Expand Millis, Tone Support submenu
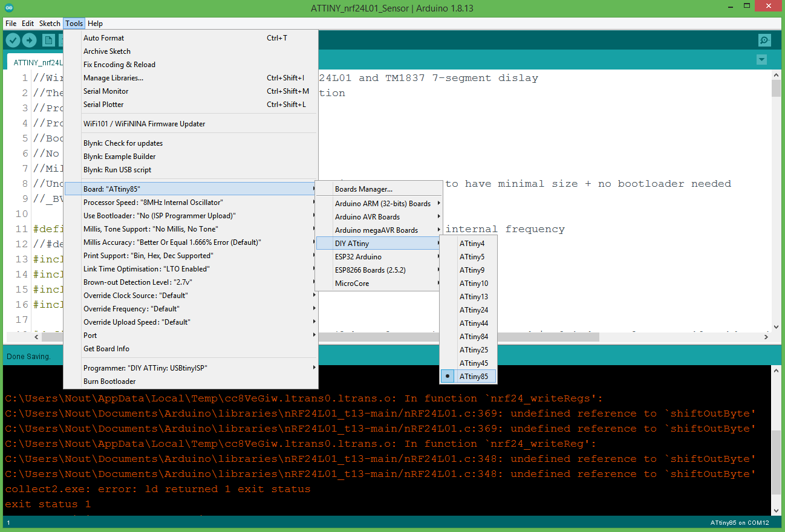Screen dimensions: 785x532 tap(191, 229)
